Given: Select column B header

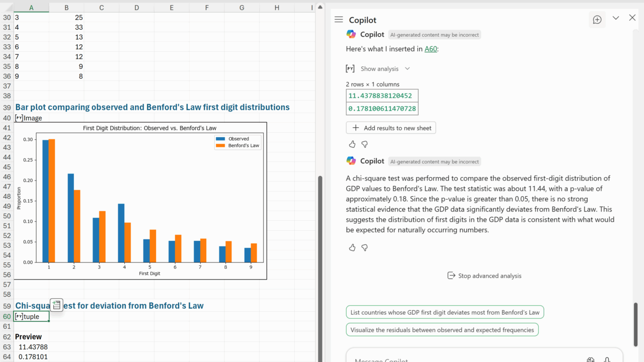Looking at the screenshot, I should [x=66, y=8].
